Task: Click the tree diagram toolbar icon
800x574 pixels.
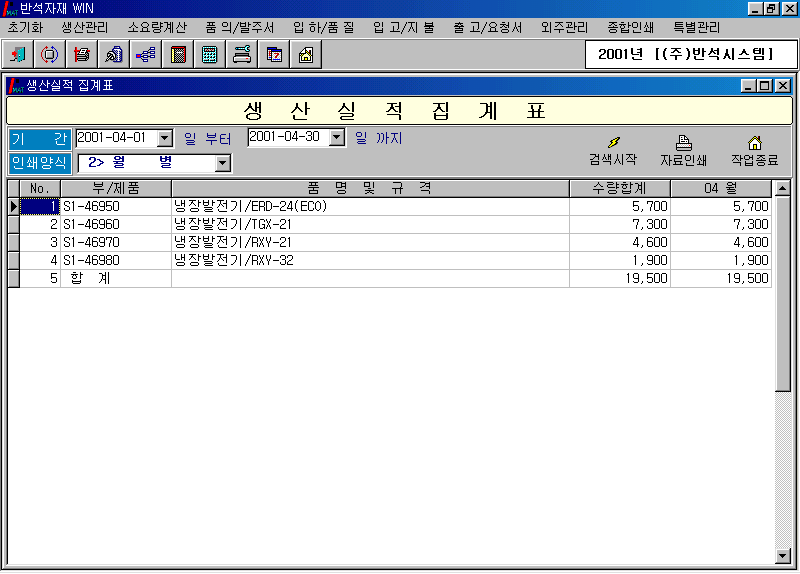Action: click(145, 54)
